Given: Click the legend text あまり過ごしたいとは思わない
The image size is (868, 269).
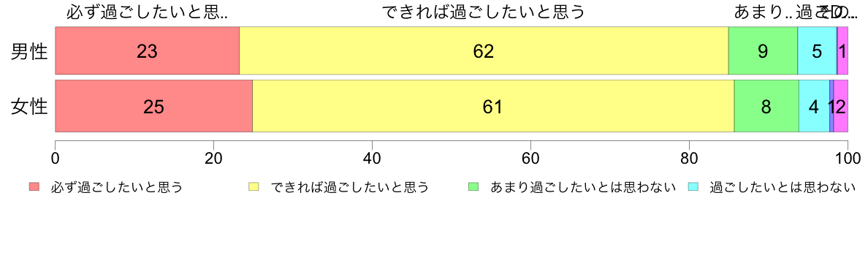Looking at the screenshot, I should click(x=584, y=188).
